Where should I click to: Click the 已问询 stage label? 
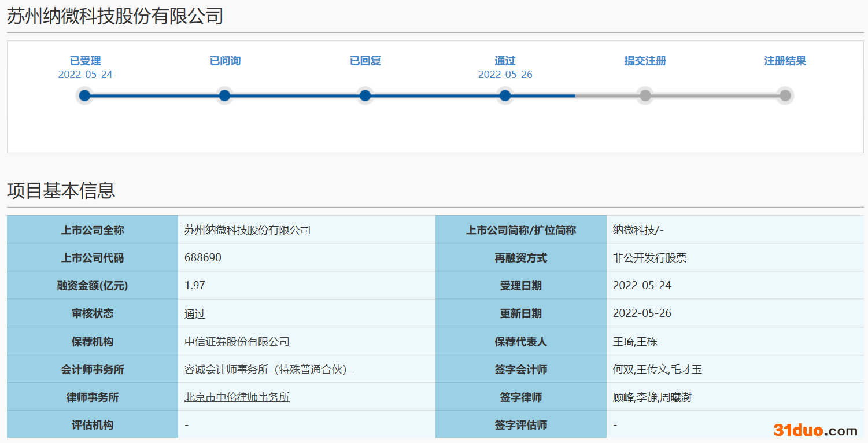coord(225,61)
